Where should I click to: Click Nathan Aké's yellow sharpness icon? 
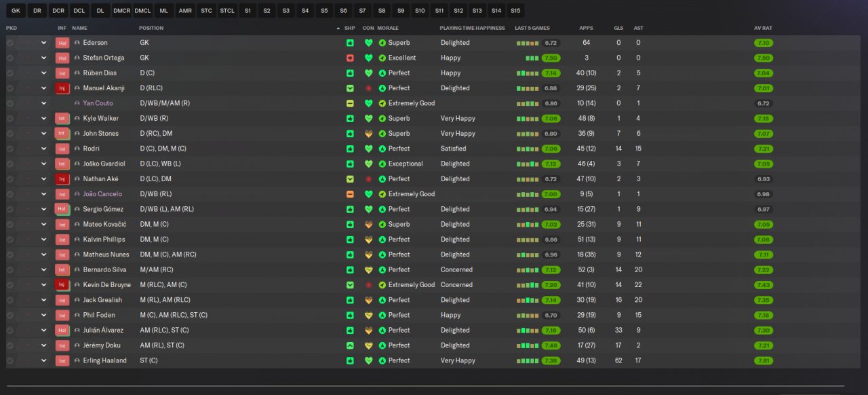point(350,179)
